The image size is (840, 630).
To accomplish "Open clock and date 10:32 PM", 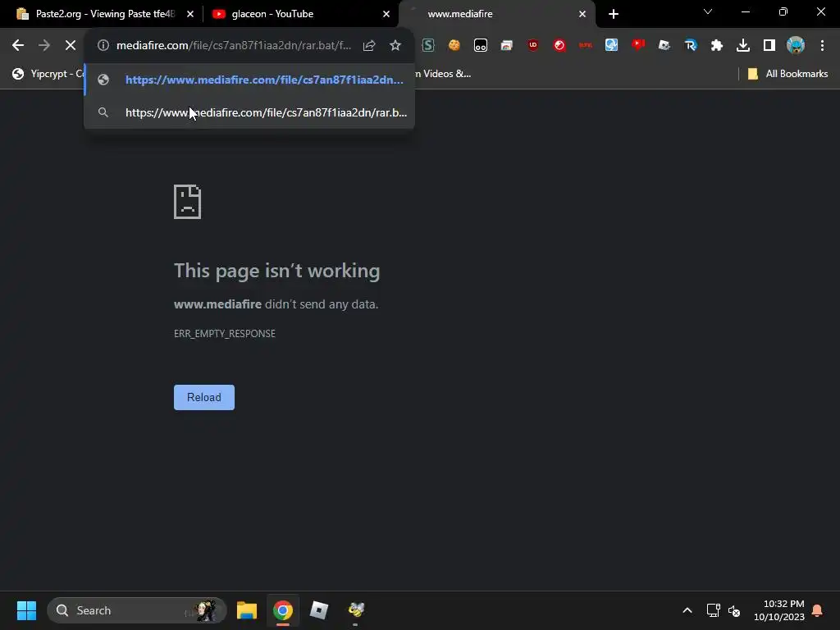I will click(x=779, y=610).
